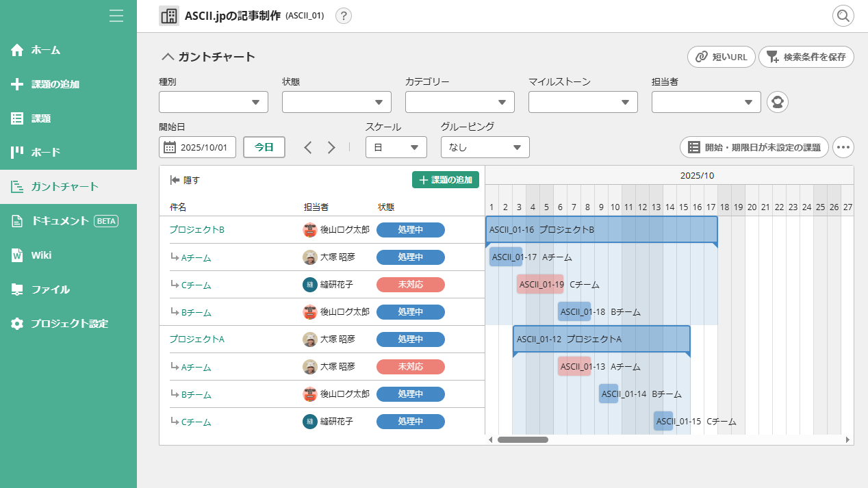This screenshot has width=868, height=488.
Task: Click avatar of 縫研花子 in Cチーム under プロジェクトB
Action: tap(310, 285)
